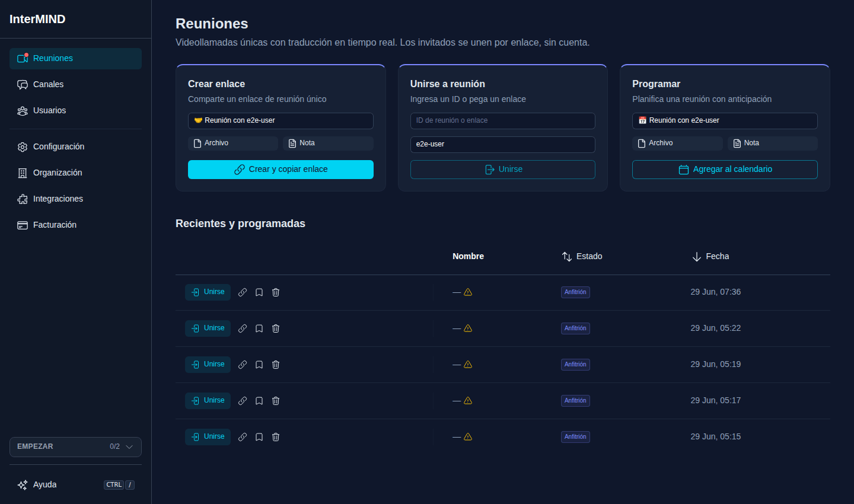Sort table by Fecha column
Viewport: 854px width, 504px height.
[710, 257]
